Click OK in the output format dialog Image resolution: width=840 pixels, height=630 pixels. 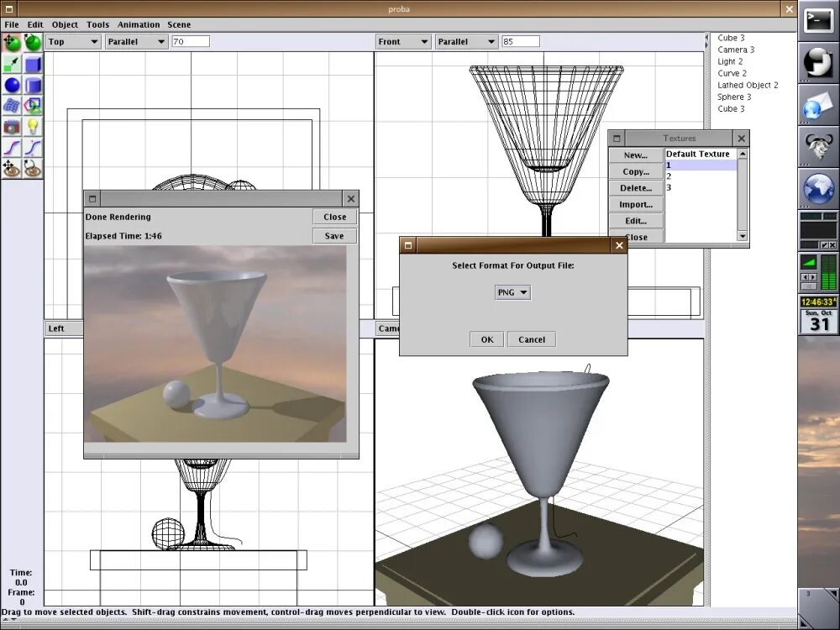click(x=487, y=339)
